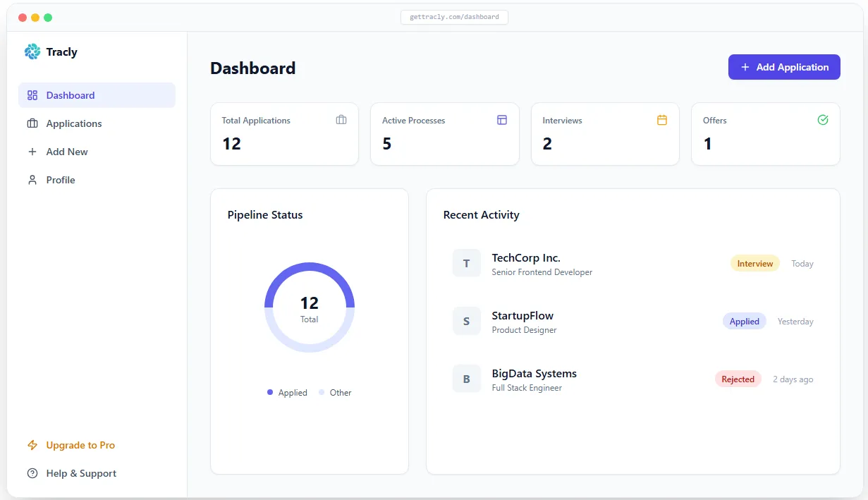Click the calendar icon on Interviews card

point(662,120)
